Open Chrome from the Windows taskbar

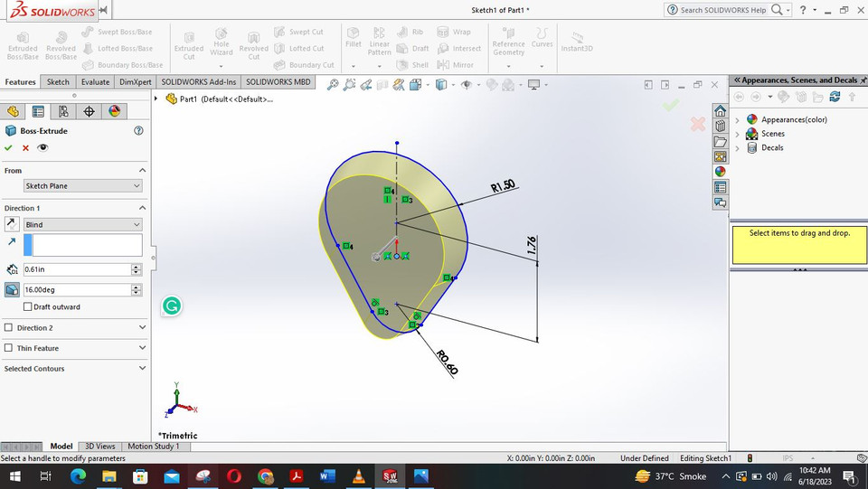click(x=266, y=476)
